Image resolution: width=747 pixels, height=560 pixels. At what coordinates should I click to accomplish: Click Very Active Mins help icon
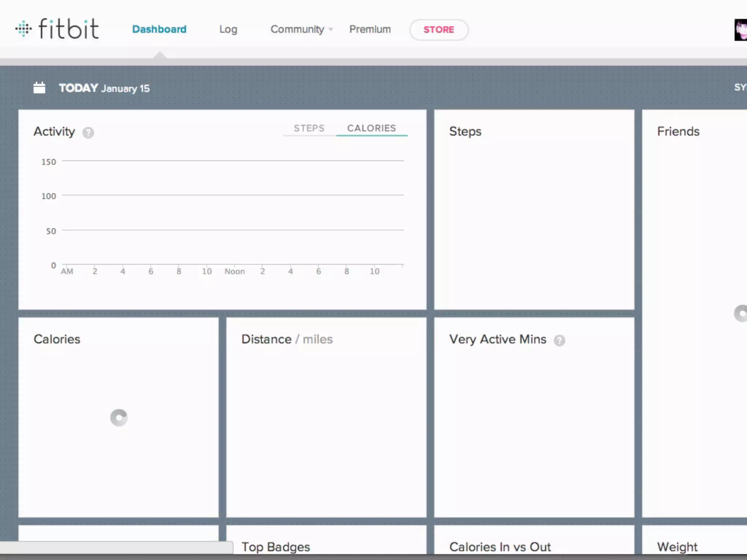click(559, 341)
